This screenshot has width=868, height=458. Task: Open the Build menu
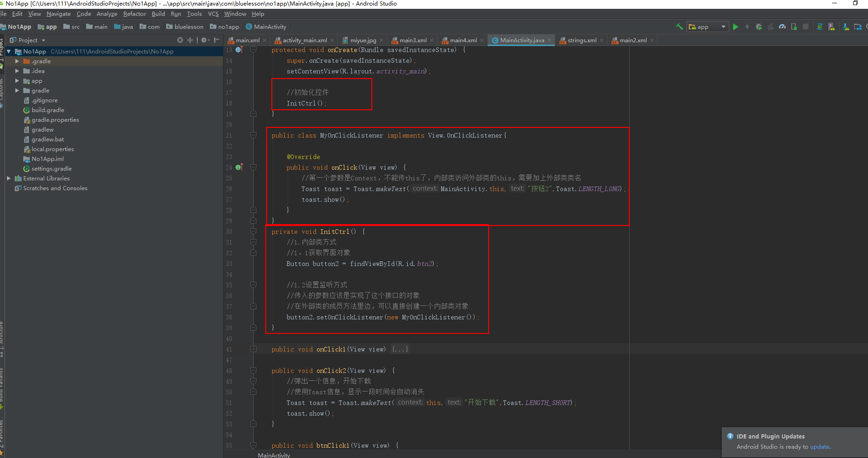click(158, 14)
